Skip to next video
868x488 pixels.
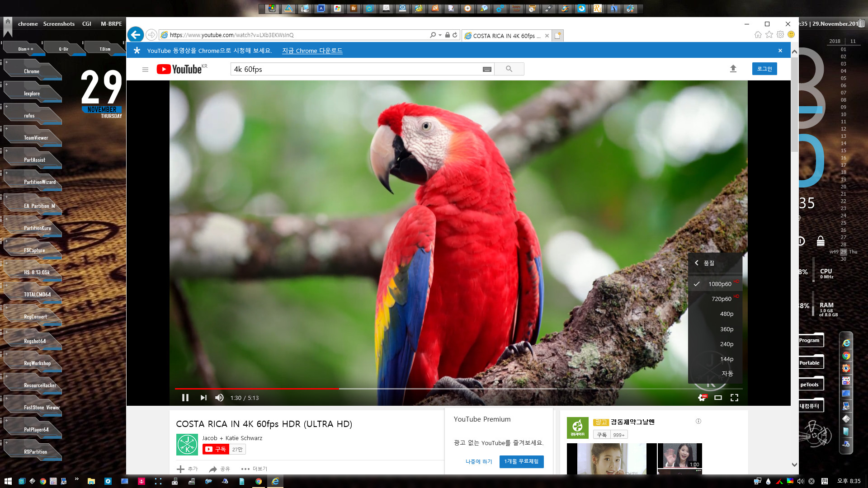[203, 398]
